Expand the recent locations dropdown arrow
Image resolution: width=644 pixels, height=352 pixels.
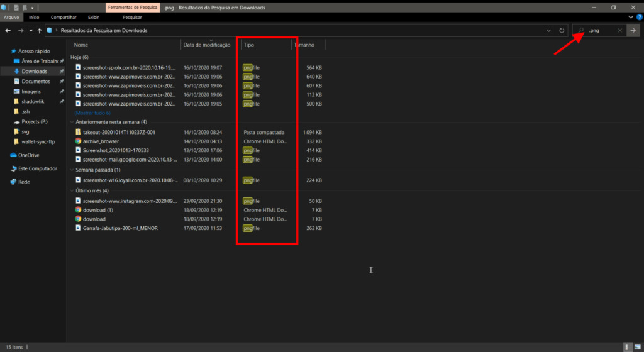point(31,30)
